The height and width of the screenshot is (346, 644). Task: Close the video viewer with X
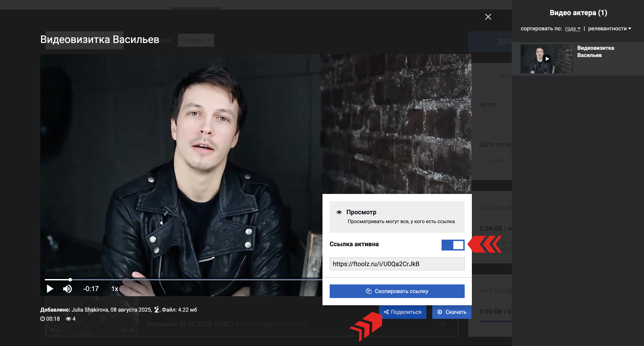click(488, 17)
